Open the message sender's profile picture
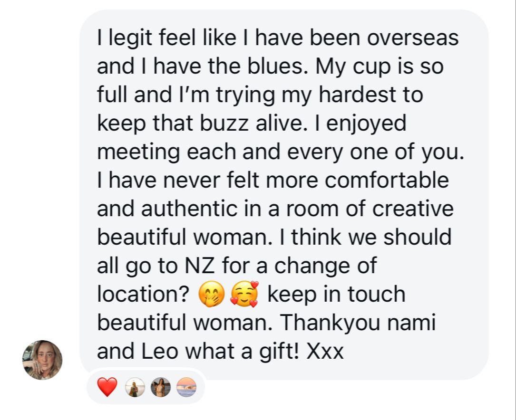Viewport: 516px width, 420px height. click(x=42, y=360)
